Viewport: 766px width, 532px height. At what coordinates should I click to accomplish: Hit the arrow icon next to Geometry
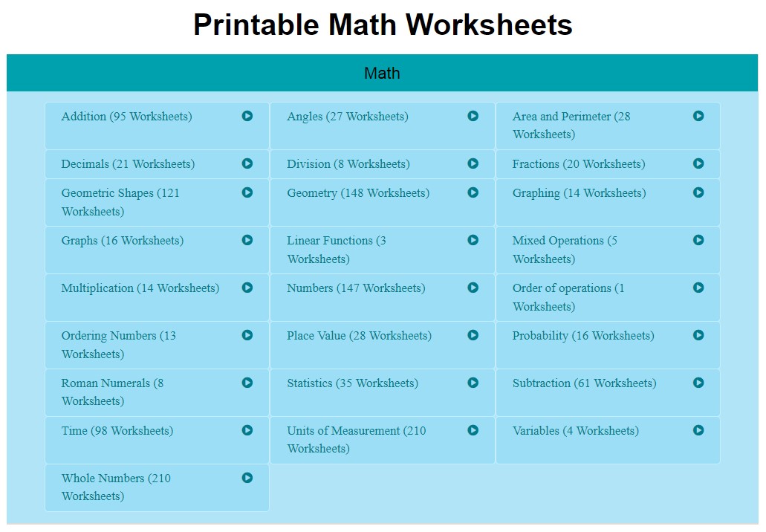click(x=473, y=192)
